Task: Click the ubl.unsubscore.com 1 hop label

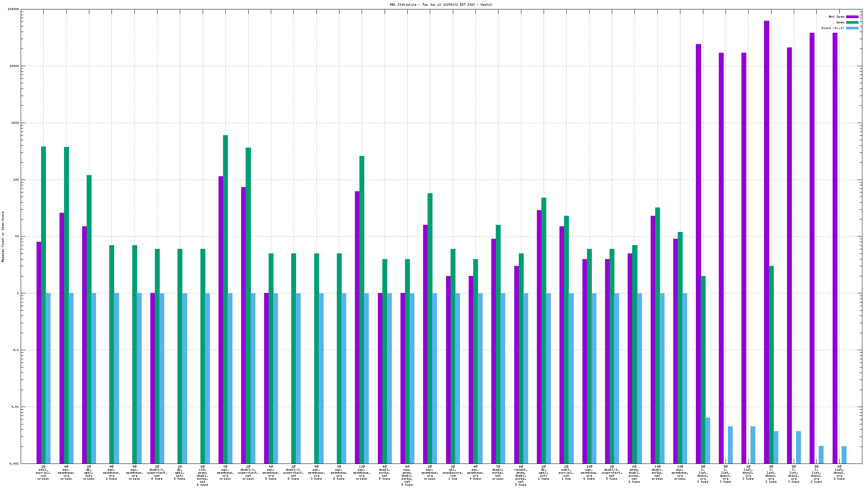Action: tap(453, 473)
